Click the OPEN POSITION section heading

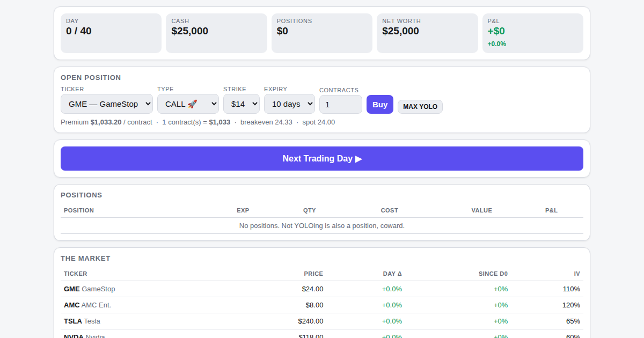[91, 78]
